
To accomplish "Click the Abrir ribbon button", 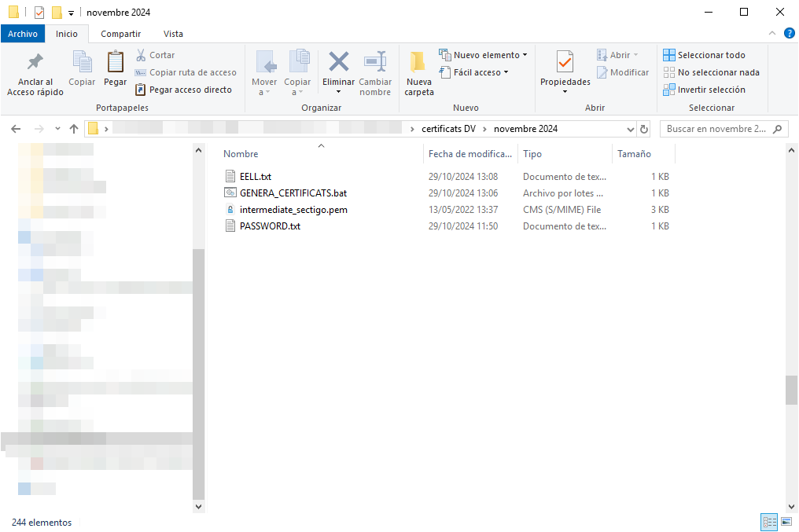I will [x=617, y=55].
